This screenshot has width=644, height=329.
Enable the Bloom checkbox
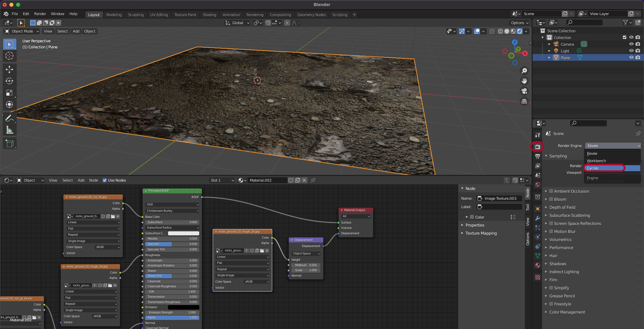coord(551,199)
